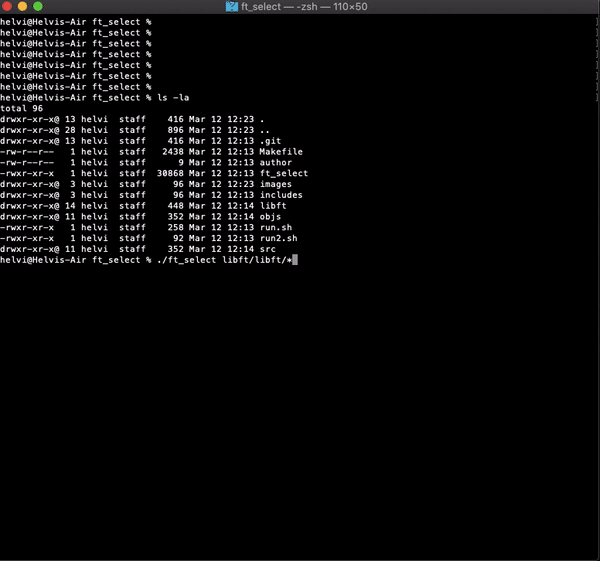Click the folder icon in the title bar
The width and height of the screenshot is (600, 561).
232,7
